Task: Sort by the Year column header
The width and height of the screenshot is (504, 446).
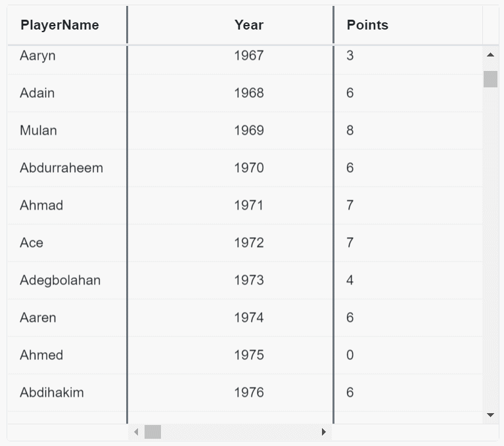Action: [248, 25]
